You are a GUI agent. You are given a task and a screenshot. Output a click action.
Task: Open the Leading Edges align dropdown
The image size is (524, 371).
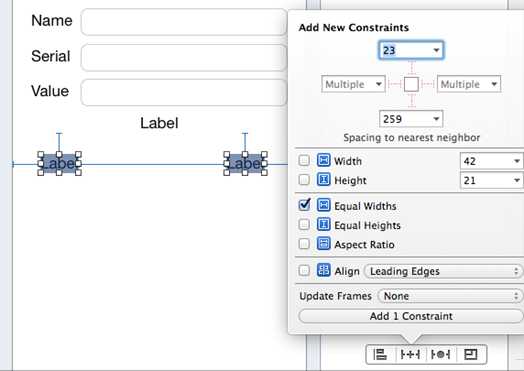coord(443,271)
